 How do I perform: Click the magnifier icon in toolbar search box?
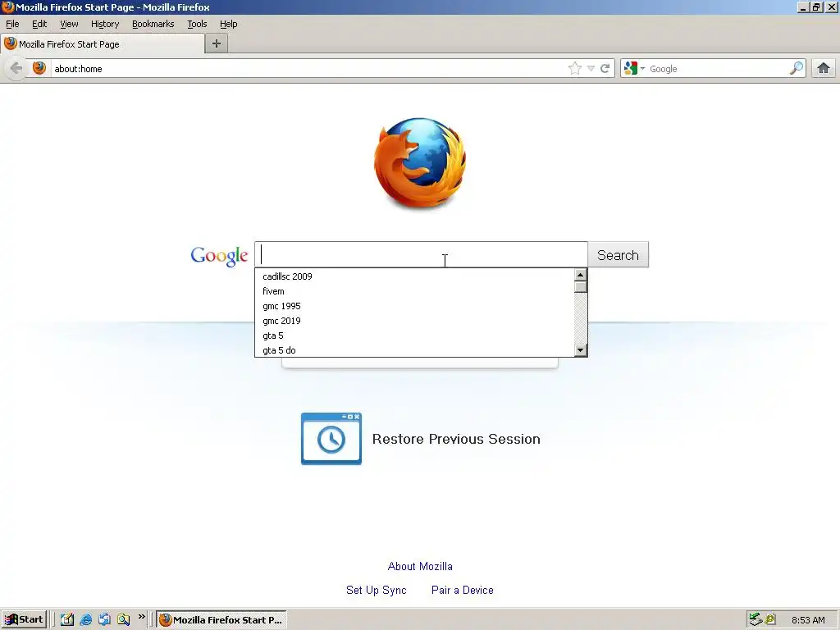pyautogui.click(x=797, y=69)
